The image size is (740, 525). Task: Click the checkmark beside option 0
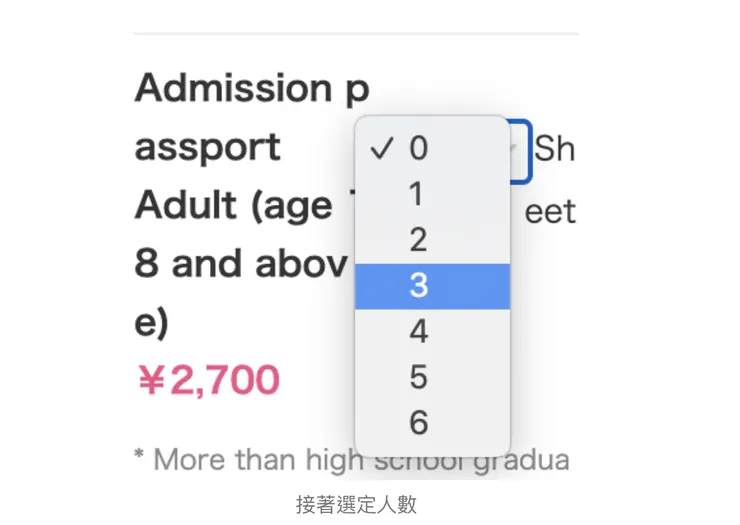pyautogui.click(x=380, y=148)
